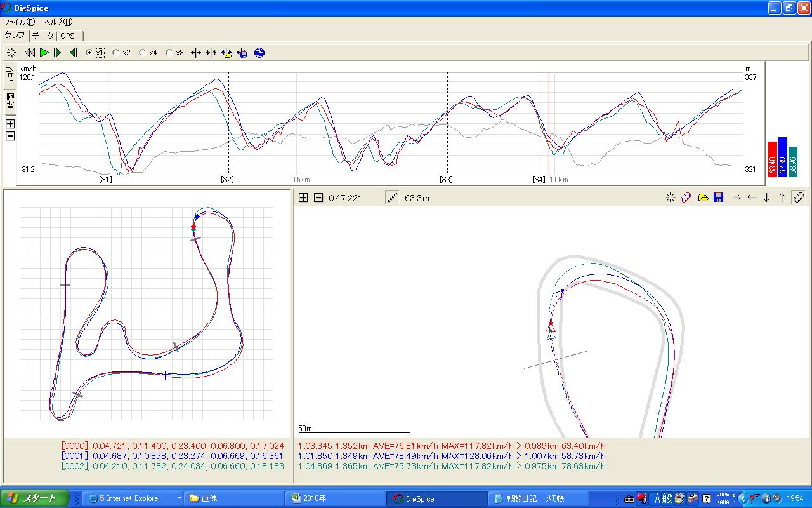Pan map with the right arrow icon
812x508 pixels.
pyautogui.click(x=737, y=197)
